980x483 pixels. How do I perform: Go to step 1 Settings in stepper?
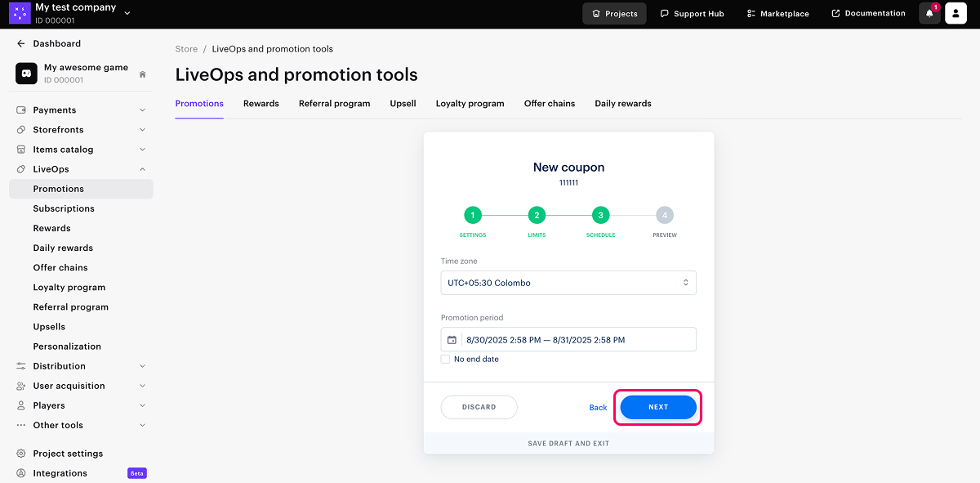pos(472,216)
